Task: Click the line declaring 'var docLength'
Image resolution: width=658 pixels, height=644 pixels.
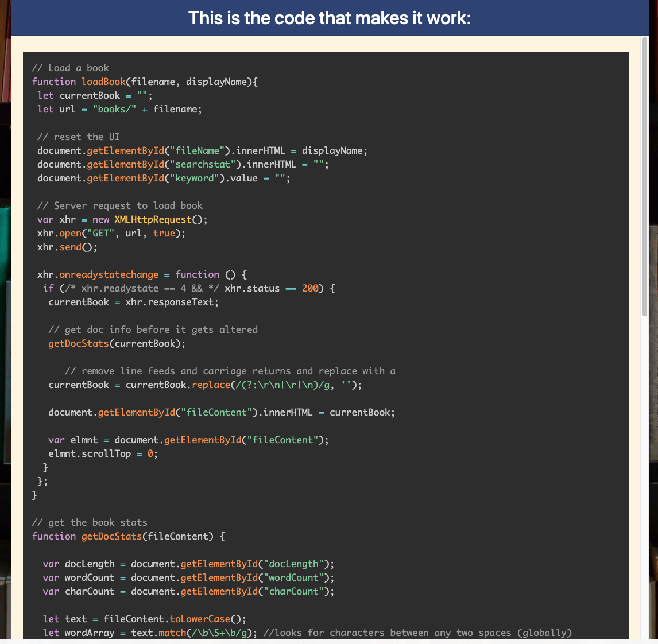Action: coord(188,564)
